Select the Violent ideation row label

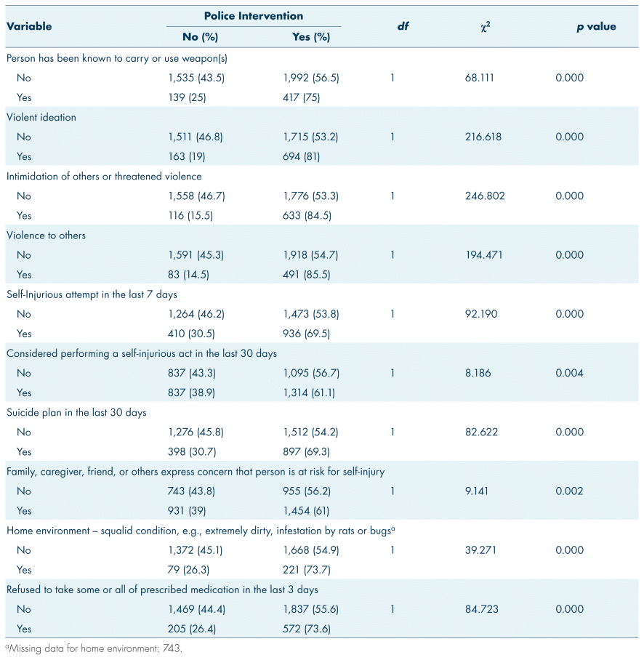pos(41,117)
